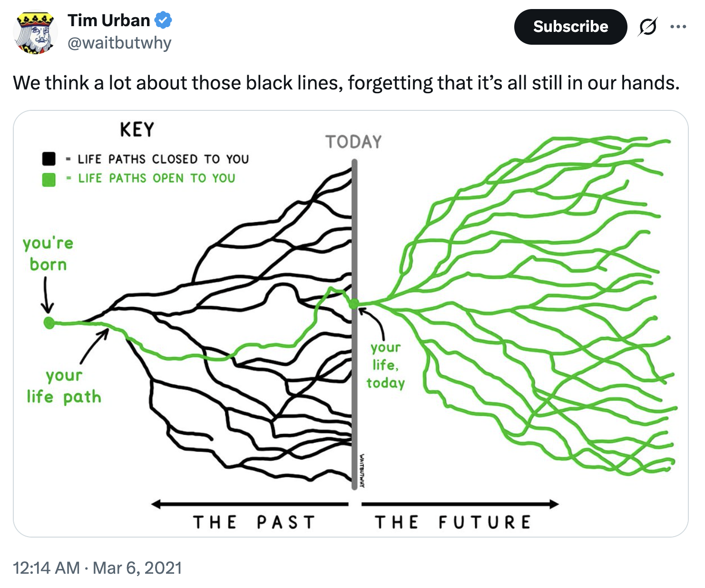Click the black swatch in the key
This screenshot has height=588, width=705.
[x=49, y=158]
